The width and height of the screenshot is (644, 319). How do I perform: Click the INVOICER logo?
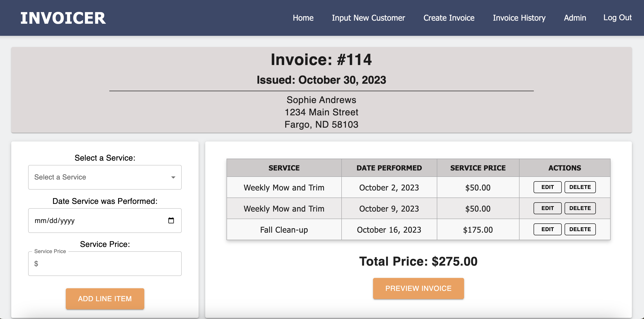click(63, 18)
